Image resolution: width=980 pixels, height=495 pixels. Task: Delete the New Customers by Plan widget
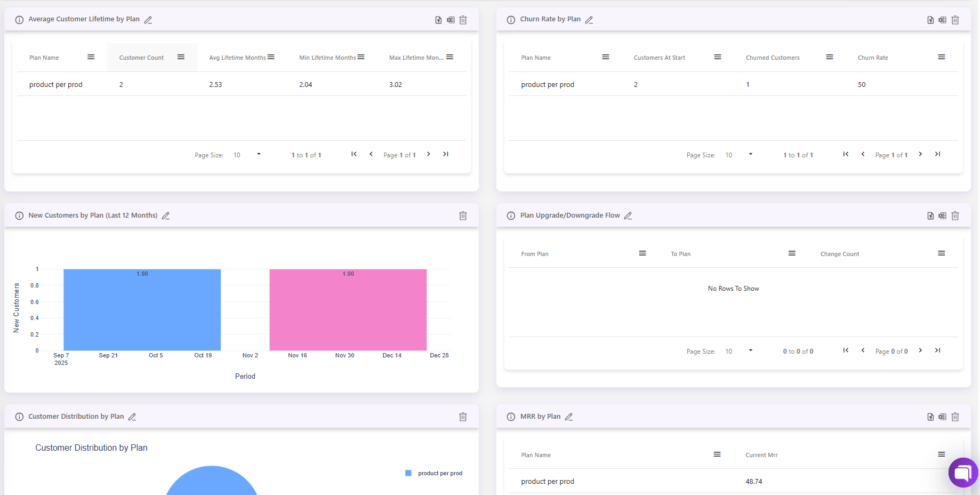coord(463,215)
